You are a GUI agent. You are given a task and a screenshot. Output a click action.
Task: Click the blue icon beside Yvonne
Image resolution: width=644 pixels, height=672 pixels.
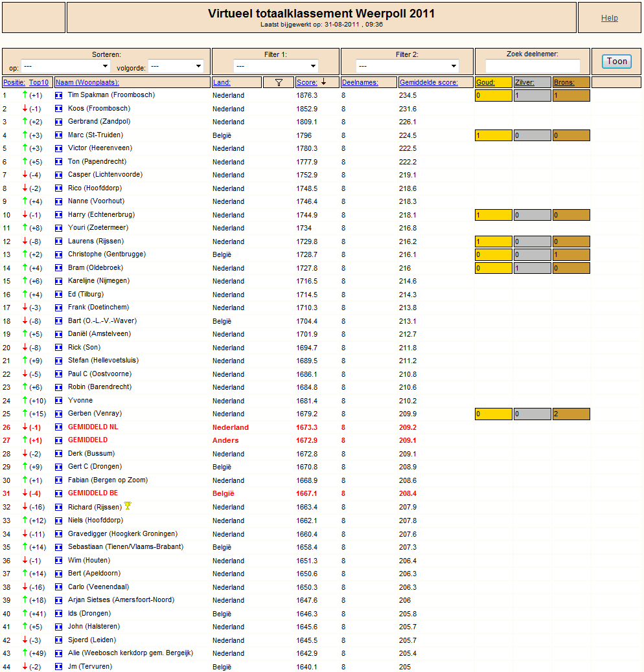coord(59,401)
